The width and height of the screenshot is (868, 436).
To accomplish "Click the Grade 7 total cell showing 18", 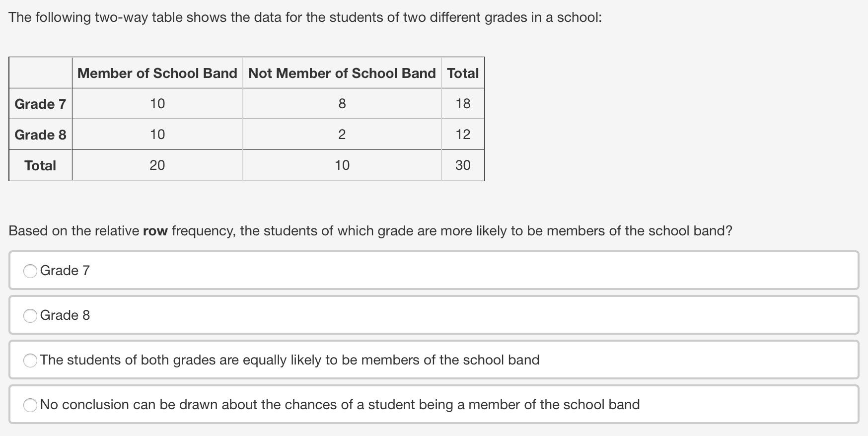I will click(462, 104).
